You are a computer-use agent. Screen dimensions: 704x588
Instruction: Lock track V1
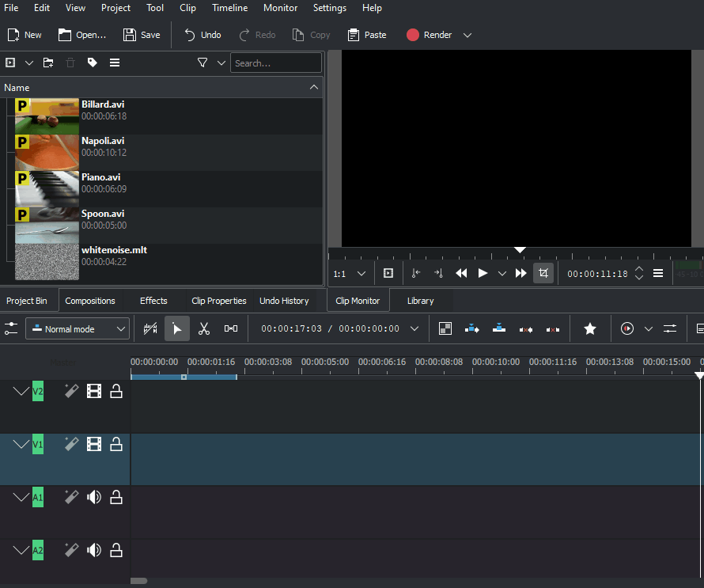(x=116, y=444)
